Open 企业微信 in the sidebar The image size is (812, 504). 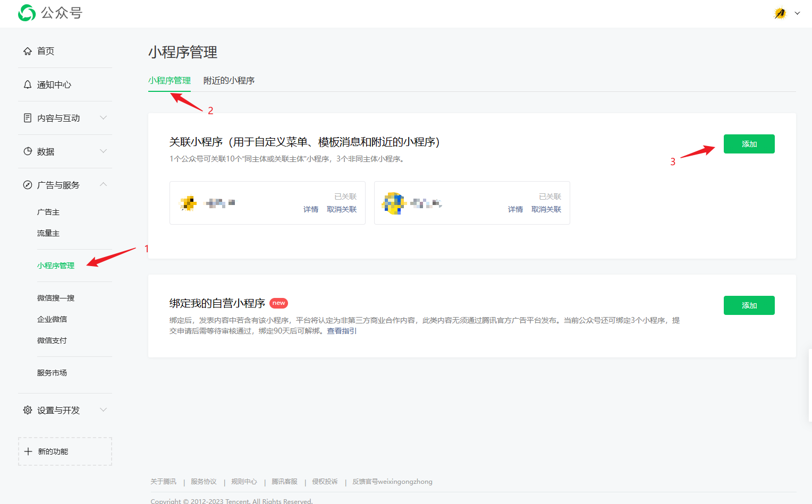52,319
